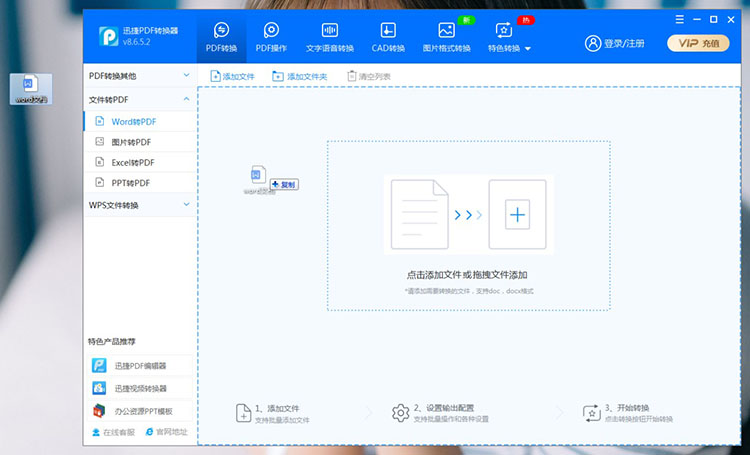Open the PDF转换 tab
Image resolution: width=750 pixels, height=455 pixels.
coord(221,37)
